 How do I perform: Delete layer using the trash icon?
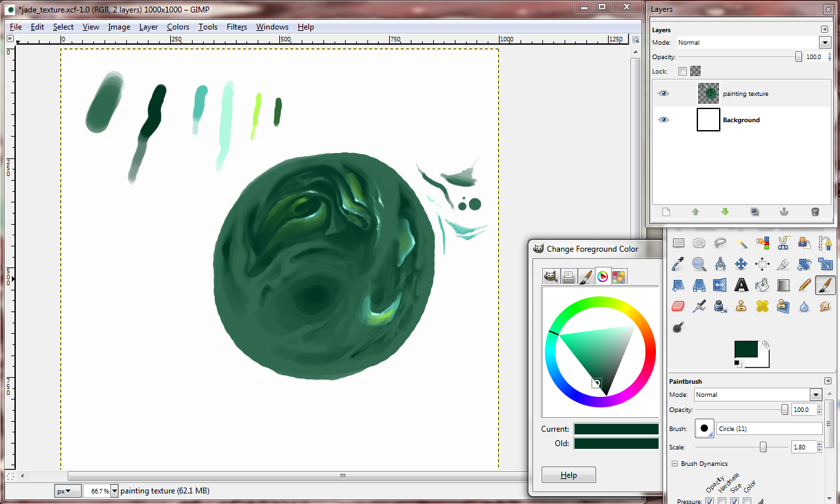click(x=815, y=212)
